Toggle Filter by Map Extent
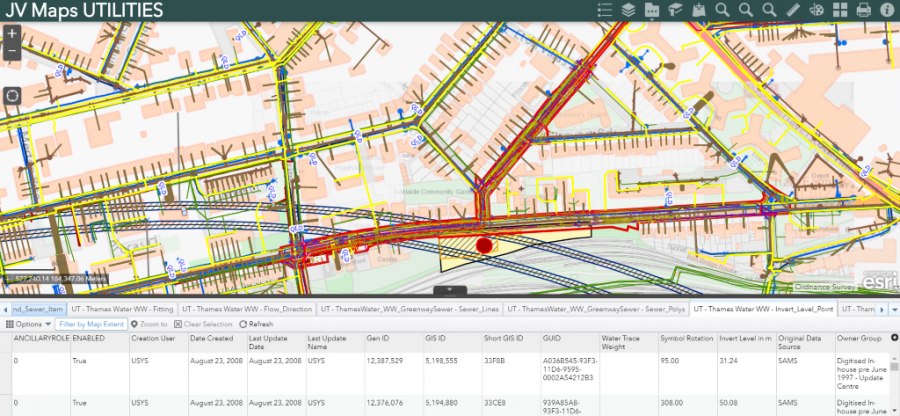The height and width of the screenshot is (416, 900). (x=90, y=324)
